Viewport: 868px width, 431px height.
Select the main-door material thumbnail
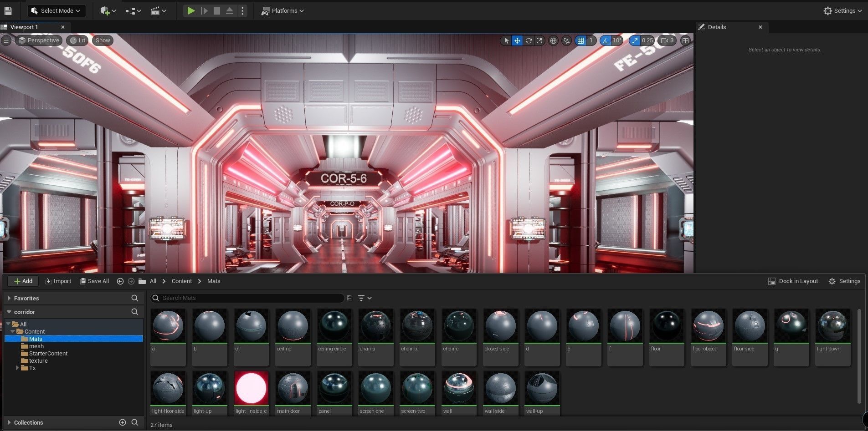[293, 388]
